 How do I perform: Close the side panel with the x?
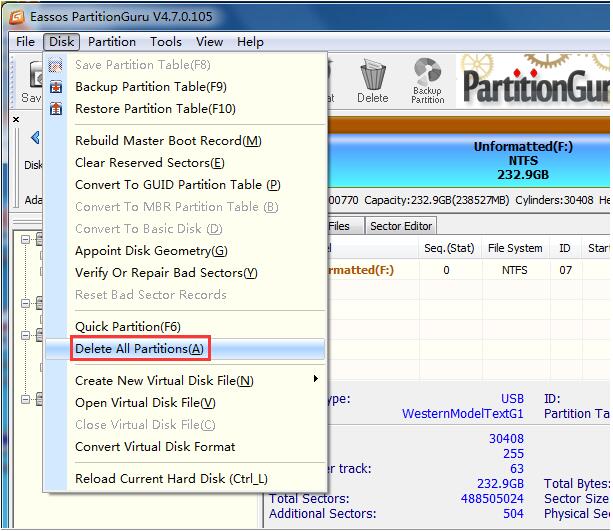[16, 119]
